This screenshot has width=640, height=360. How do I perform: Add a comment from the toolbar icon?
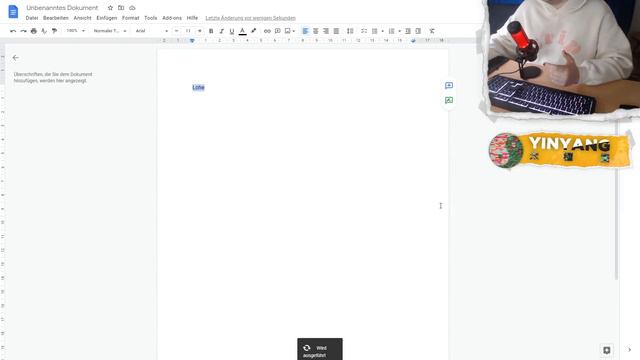pyautogui.click(x=278, y=31)
